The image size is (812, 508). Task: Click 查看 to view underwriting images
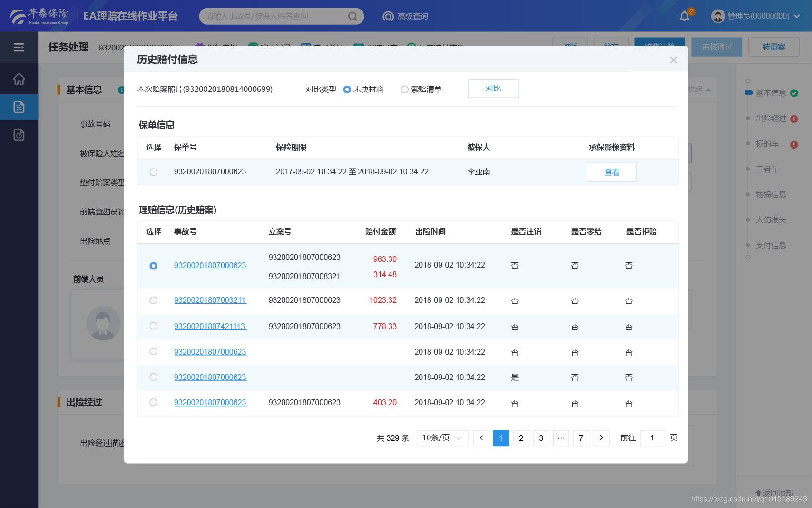point(612,172)
